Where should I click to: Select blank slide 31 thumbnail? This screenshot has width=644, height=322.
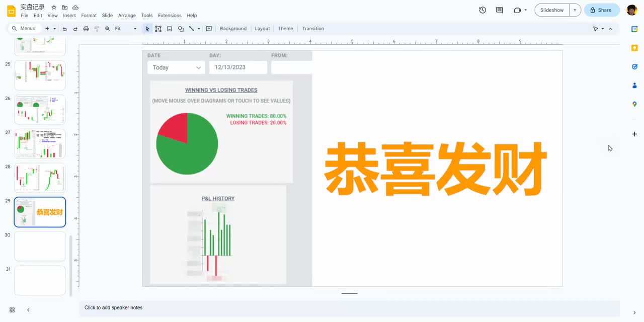(x=40, y=281)
